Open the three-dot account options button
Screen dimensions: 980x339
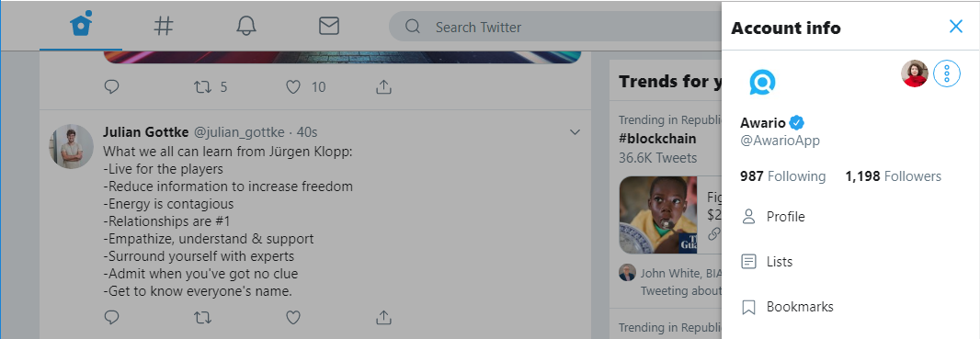[x=946, y=73]
